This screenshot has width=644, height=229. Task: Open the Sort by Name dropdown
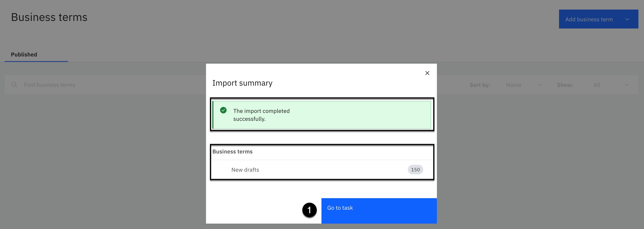pos(514,85)
